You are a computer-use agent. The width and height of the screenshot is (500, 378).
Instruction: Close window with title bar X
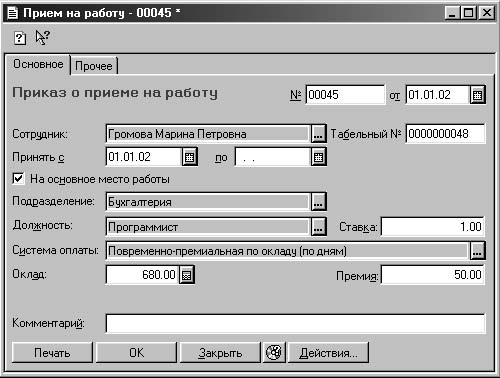pos(486,13)
